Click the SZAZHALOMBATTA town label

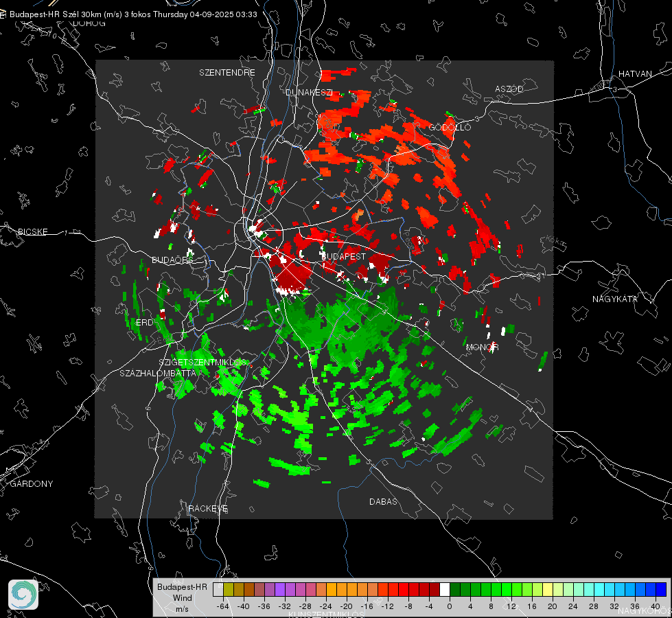click(x=158, y=373)
